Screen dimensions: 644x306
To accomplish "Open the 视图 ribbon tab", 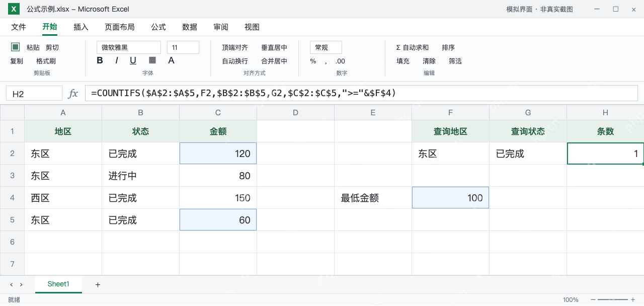I will coord(252,27).
